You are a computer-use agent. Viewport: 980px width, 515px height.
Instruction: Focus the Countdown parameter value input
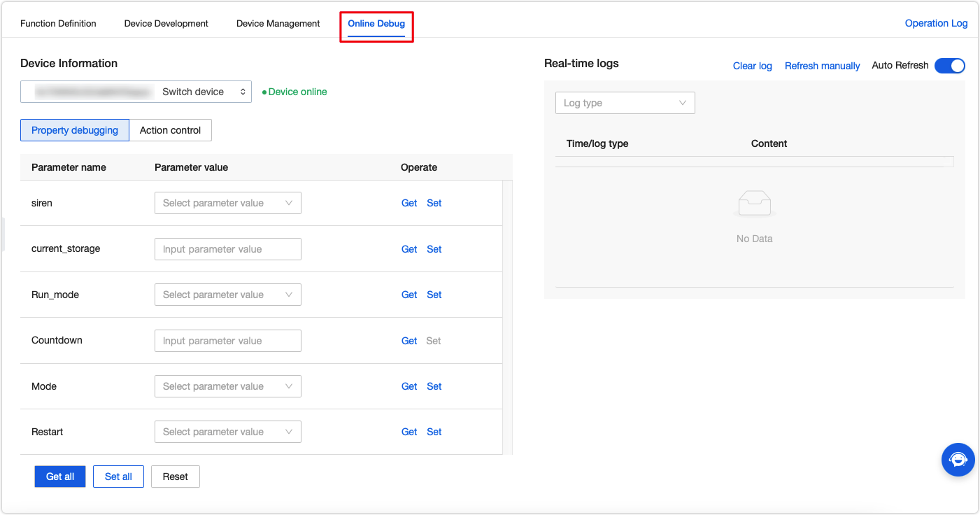click(x=227, y=341)
